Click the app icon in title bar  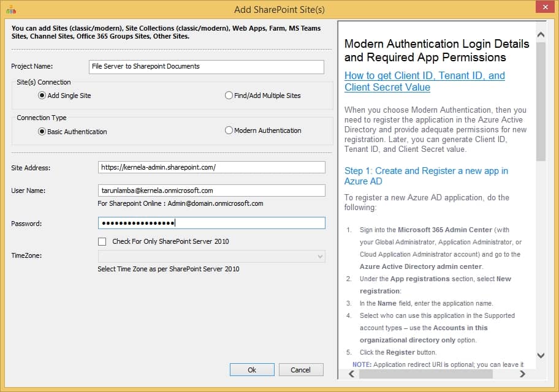point(11,10)
